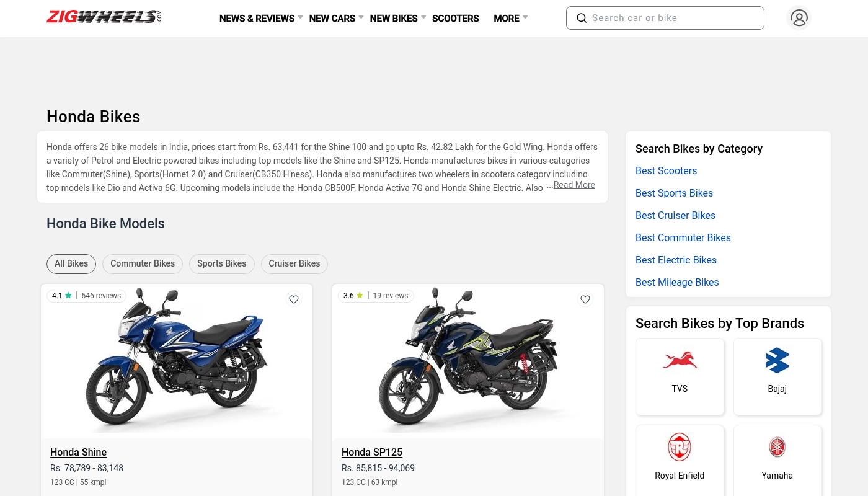868x496 pixels.
Task: Click Read More in Honda description
Action: tap(574, 185)
